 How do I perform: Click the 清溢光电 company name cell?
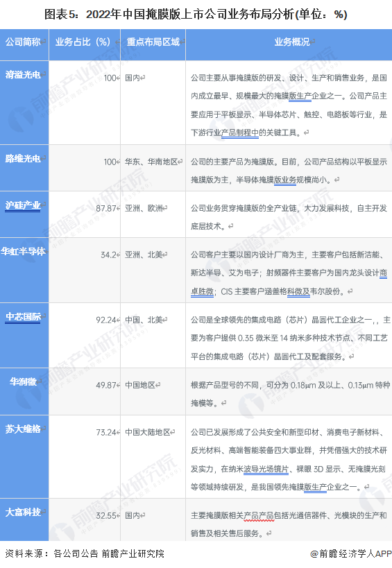point(23,75)
